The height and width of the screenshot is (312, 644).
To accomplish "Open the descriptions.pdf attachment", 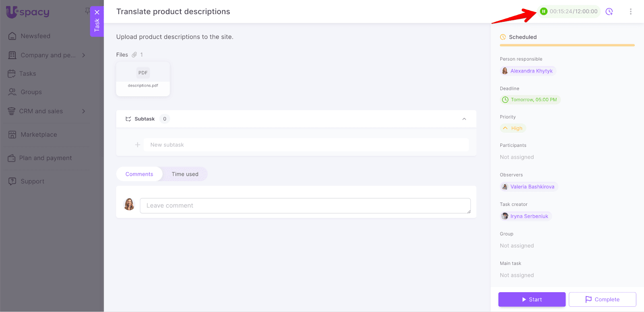I will tap(143, 79).
